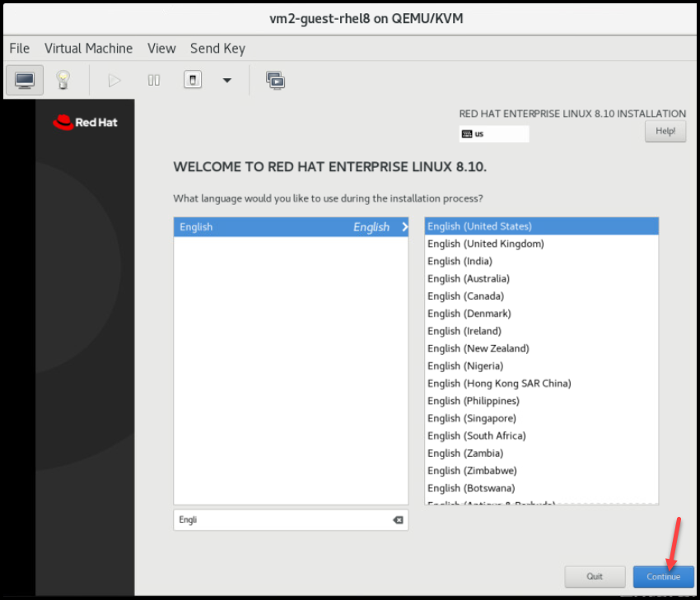Pause the virtual machine
This screenshot has width=700, height=600.
(x=154, y=80)
